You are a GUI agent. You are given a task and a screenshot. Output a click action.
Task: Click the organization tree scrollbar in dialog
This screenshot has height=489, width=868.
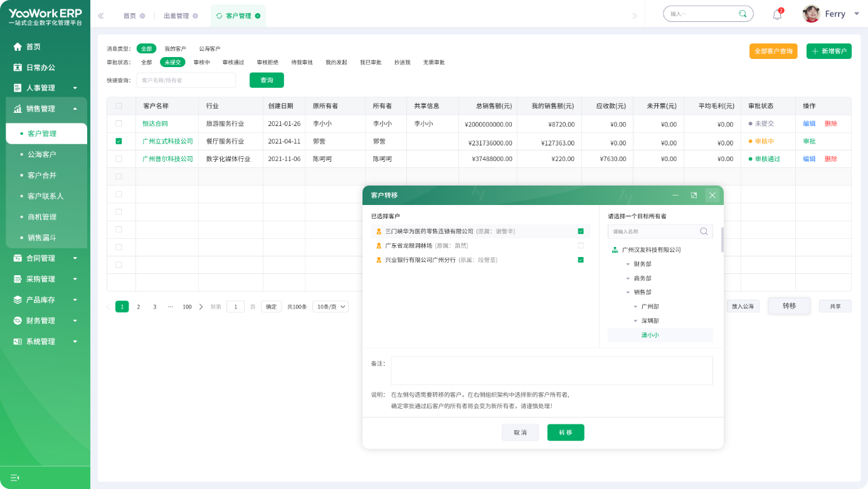click(x=722, y=239)
